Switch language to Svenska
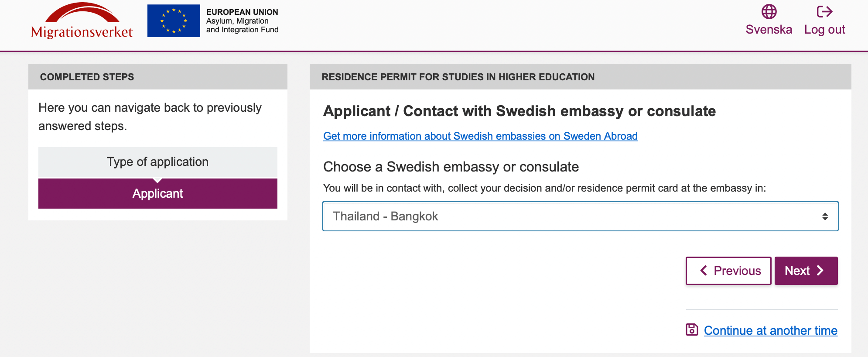 coord(769,29)
